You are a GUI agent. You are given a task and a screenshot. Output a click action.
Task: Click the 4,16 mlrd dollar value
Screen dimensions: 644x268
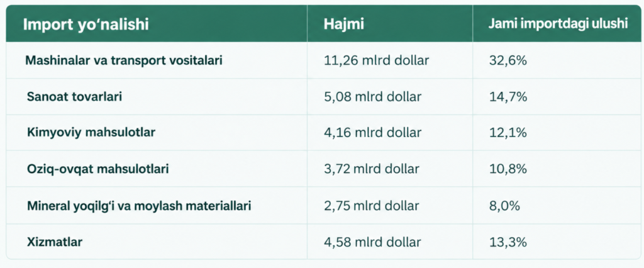(372, 133)
